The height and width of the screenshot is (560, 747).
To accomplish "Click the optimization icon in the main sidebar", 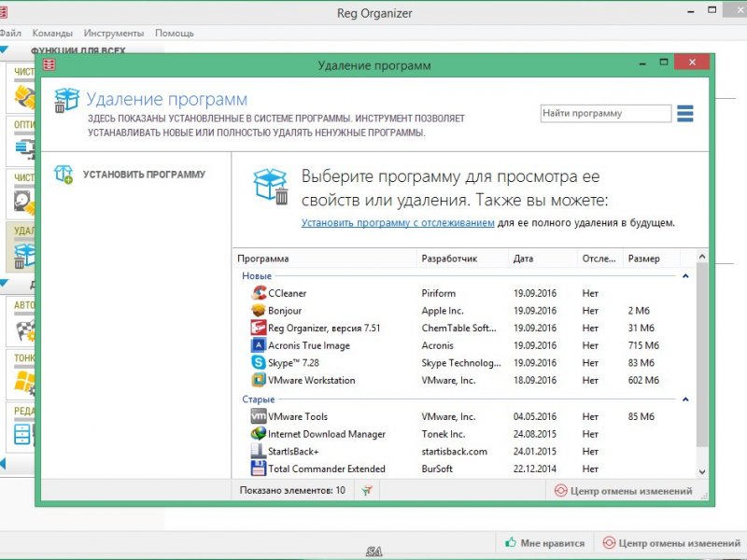I will [x=25, y=148].
